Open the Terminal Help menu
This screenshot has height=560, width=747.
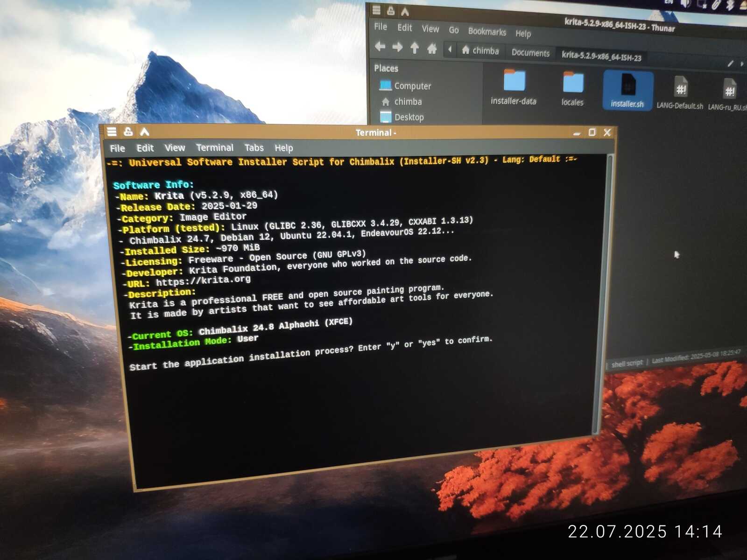pos(284,148)
